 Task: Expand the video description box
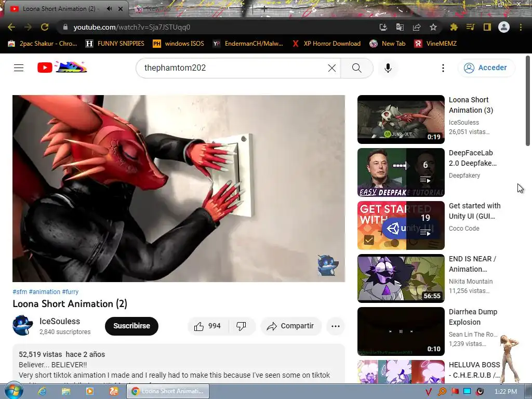point(179,364)
